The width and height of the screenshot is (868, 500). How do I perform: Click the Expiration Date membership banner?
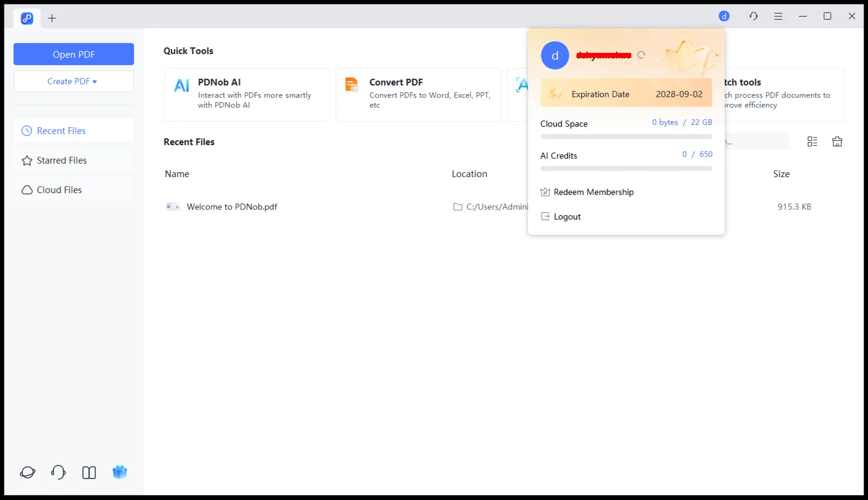[626, 93]
